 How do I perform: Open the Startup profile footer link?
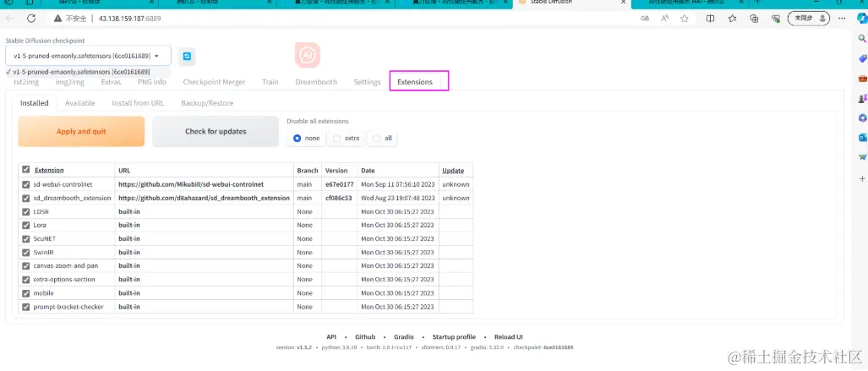coord(454,336)
